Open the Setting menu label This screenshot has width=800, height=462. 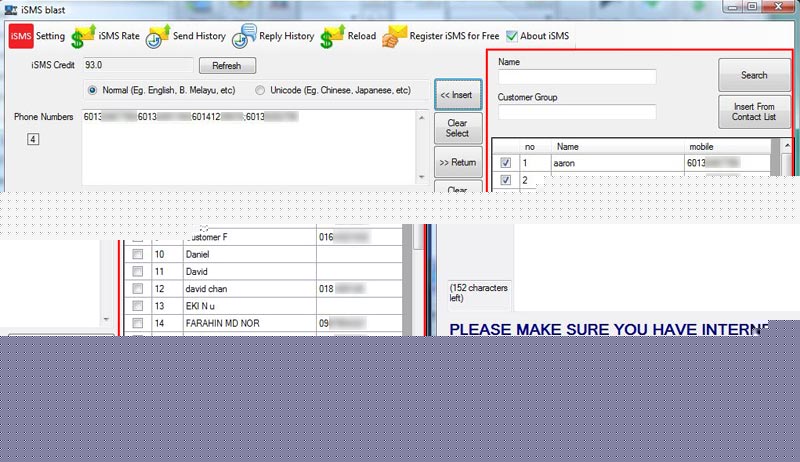click(50, 36)
